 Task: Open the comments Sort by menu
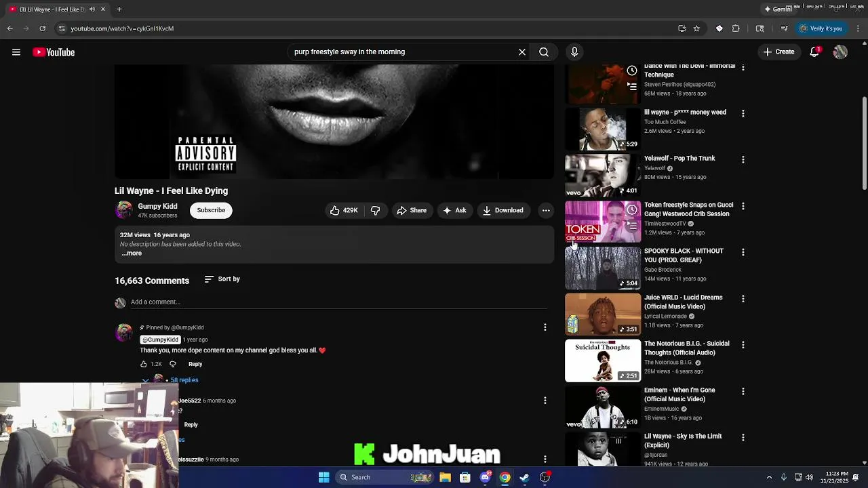[x=222, y=279]
